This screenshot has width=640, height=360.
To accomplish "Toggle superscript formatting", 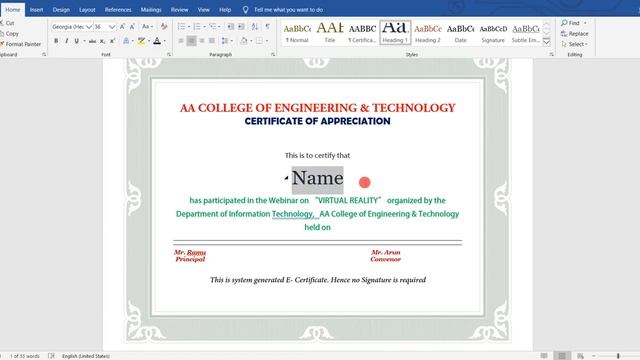I will point(112,41).
